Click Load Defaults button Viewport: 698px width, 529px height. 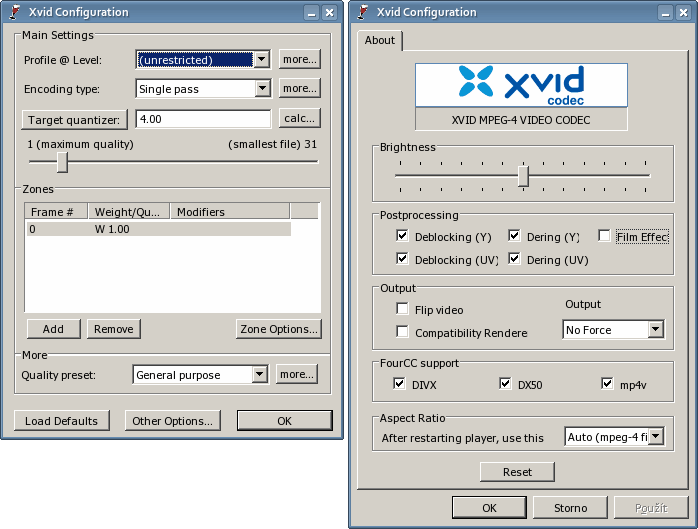(61, 421)
